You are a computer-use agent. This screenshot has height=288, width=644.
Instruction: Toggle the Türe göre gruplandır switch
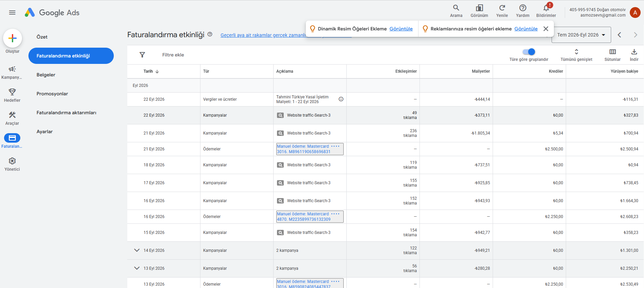coord(529,52)
